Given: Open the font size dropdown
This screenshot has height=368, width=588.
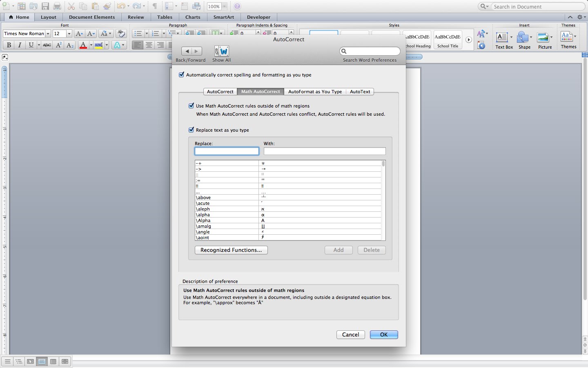Looking at the screenshot, I should pos(69,34).
